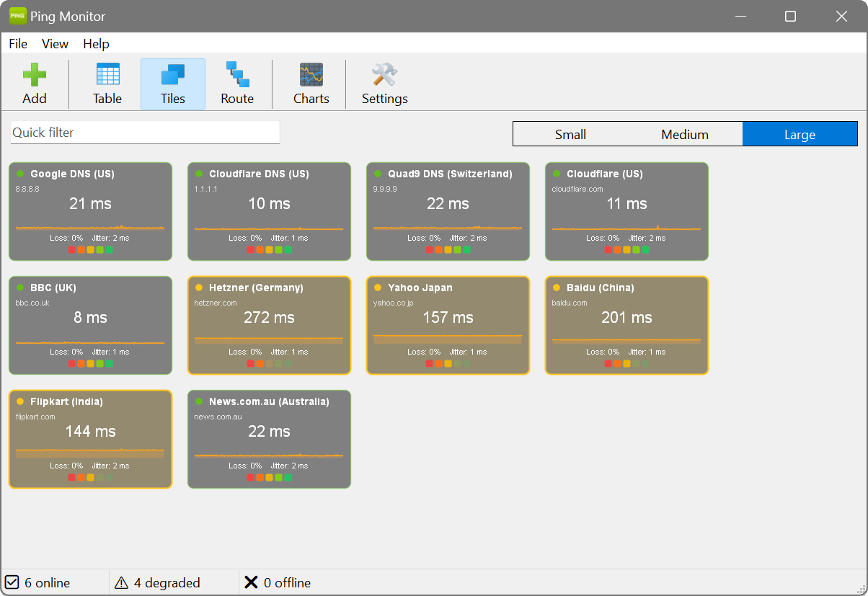
Task: Click the Quick filter input field
Action: click(144, 133)
